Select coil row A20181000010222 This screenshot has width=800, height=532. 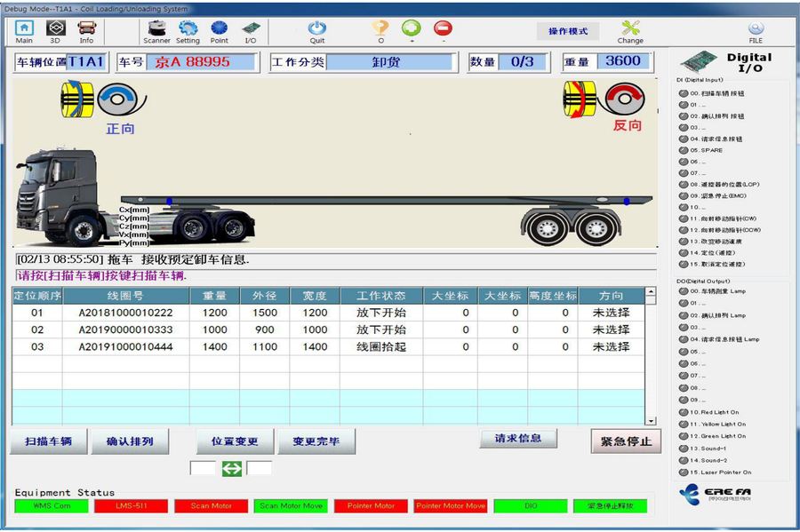pyautogui.click(x=328, y=313)
